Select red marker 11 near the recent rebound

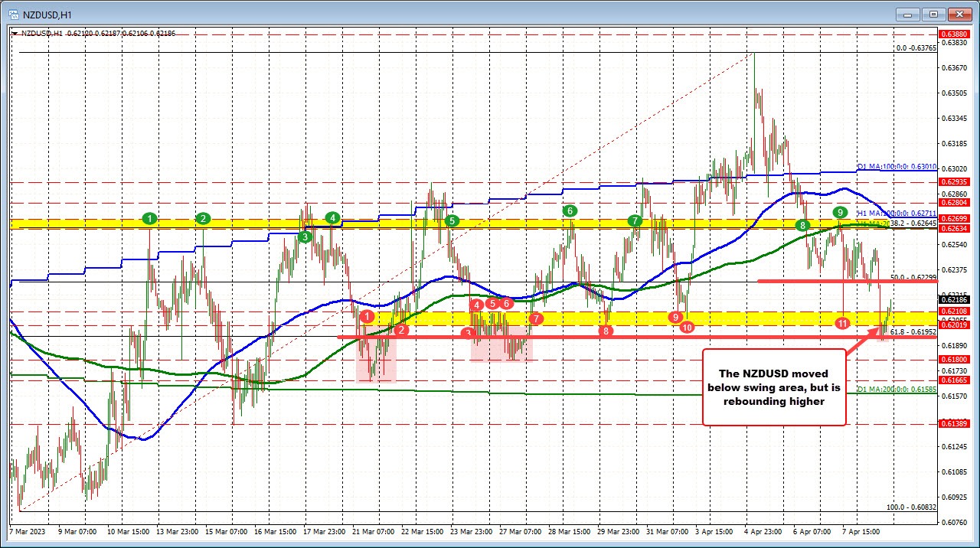[843, 323]
